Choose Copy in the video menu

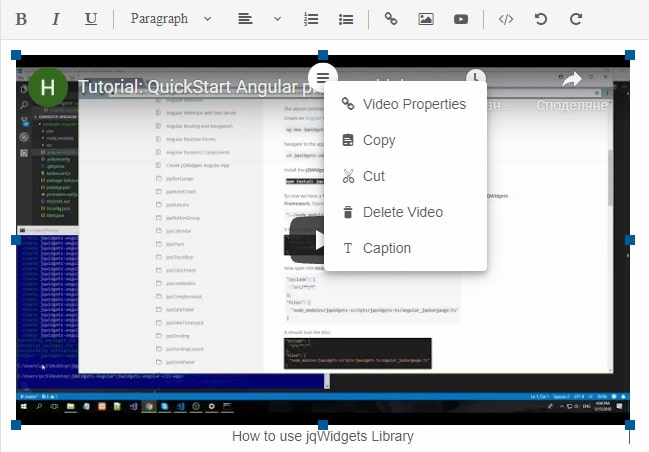(x=405, y=140)
